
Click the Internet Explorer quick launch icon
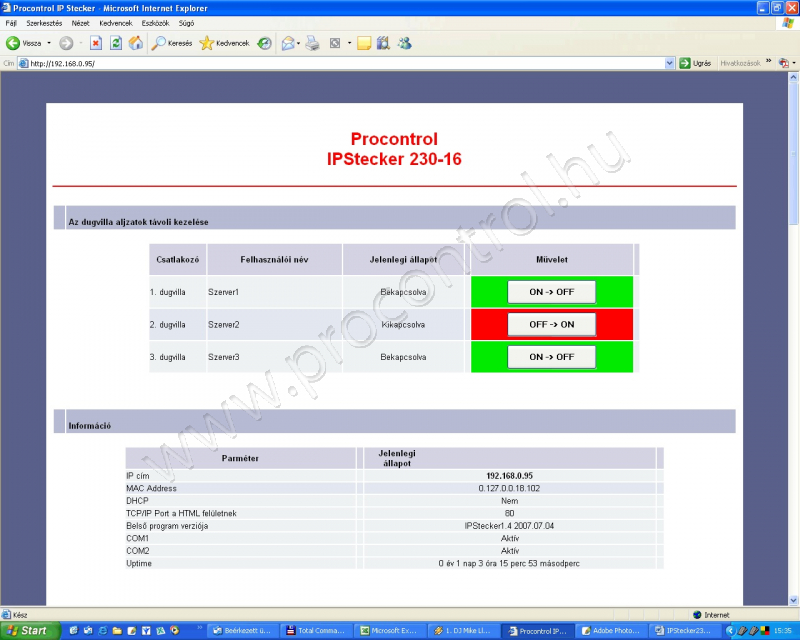click(103, 631)
